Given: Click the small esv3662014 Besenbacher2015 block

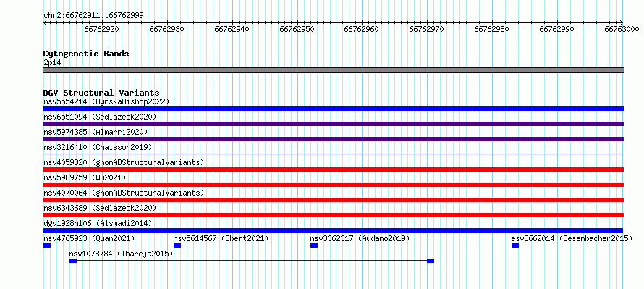Looking at the screenshot, I should [x=515, y=246].
